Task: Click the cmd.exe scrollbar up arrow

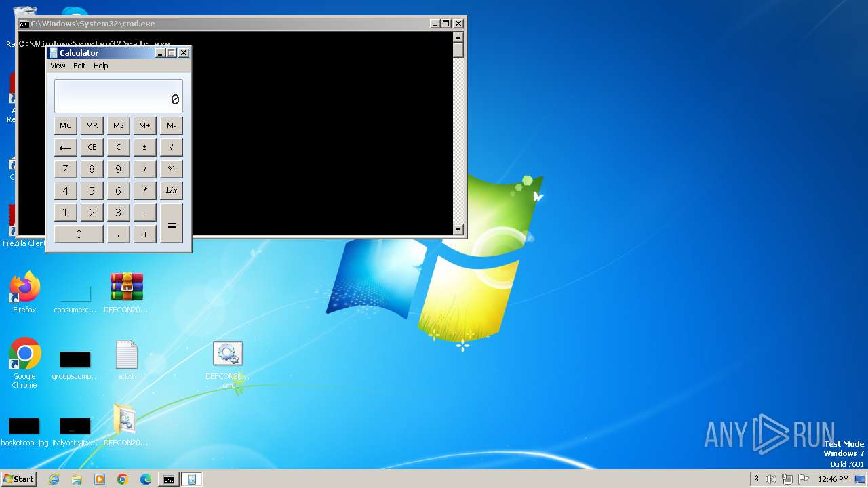Action: [458, 37]
